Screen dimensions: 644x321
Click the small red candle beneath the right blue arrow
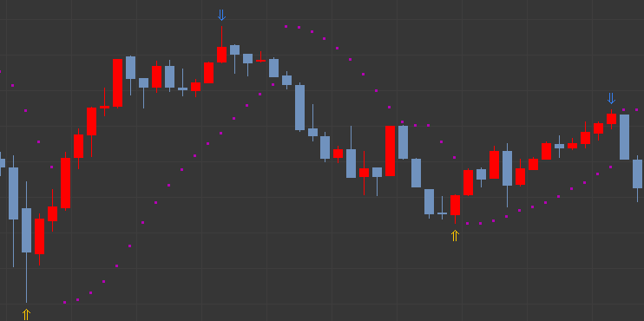point(612,119)
